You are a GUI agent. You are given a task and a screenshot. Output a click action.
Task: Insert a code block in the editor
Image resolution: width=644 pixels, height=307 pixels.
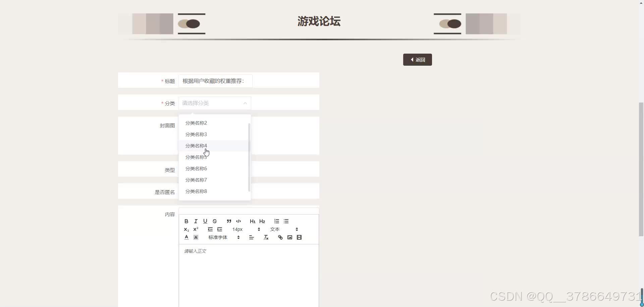pyautogui.click(x=238, y=221)
